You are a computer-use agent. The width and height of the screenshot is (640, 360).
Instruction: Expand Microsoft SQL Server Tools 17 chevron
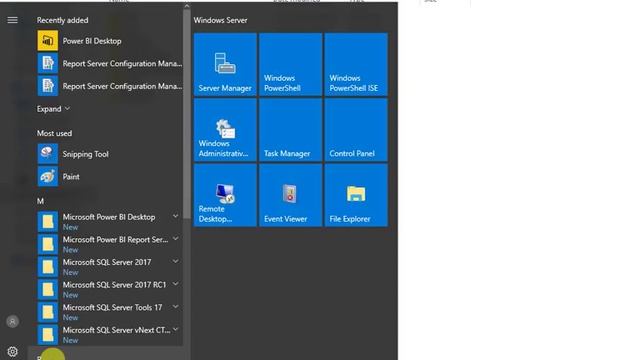click(176, 306)
